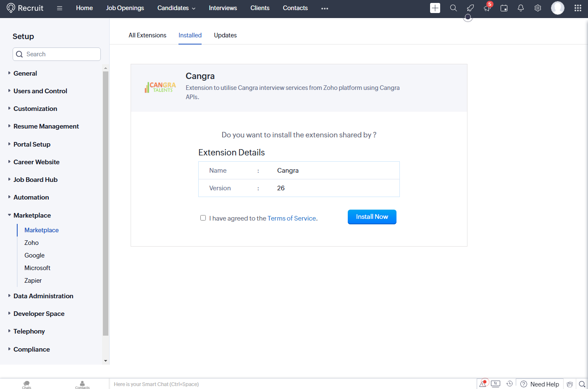The height and width of the screenshot is (389, 588).
Task: Select Marketplace sub-item in sidebar
Action: [42, 230]
